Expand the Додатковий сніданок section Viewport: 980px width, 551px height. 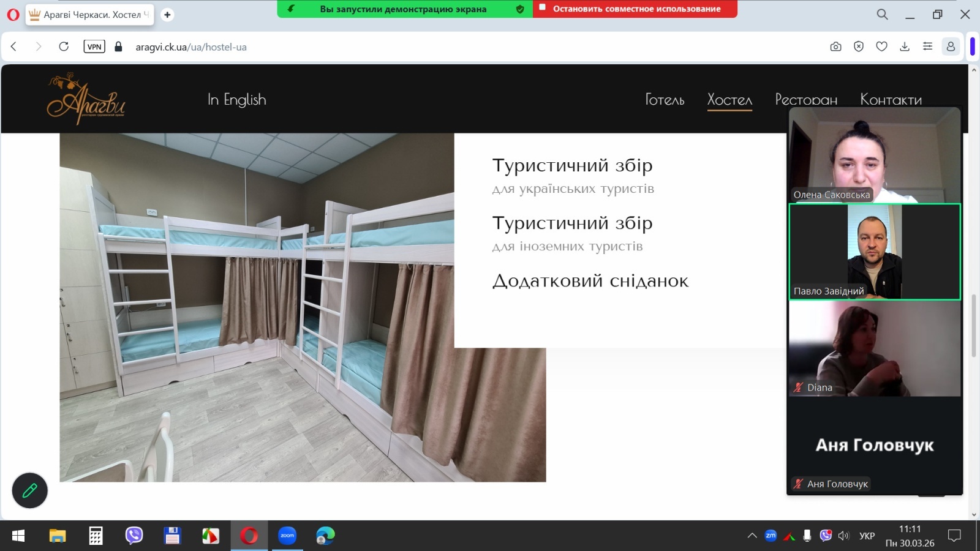click(590, 281)
